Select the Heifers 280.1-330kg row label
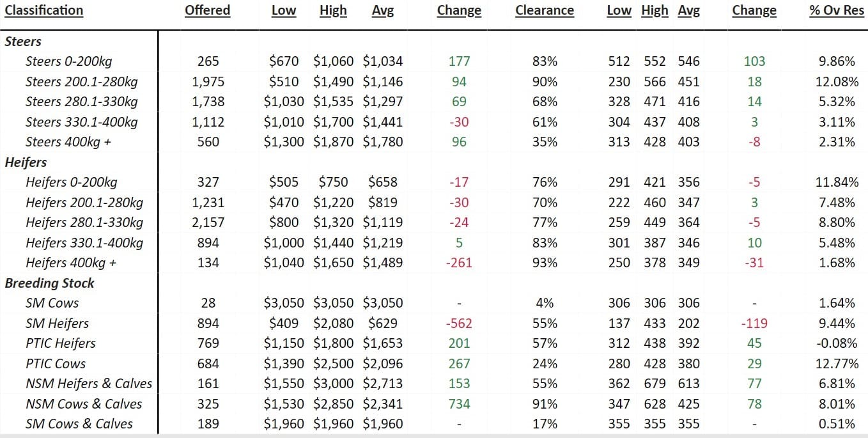 tap(84, 223)
